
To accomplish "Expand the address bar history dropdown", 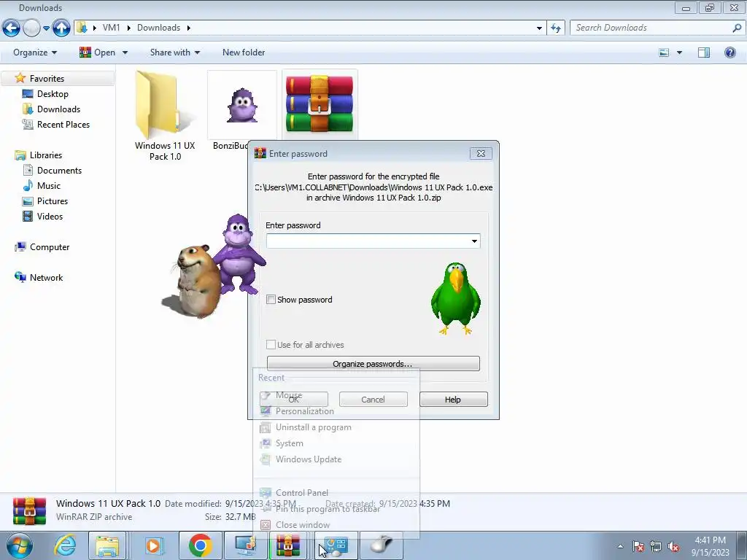I will click(x=539, y=28).
